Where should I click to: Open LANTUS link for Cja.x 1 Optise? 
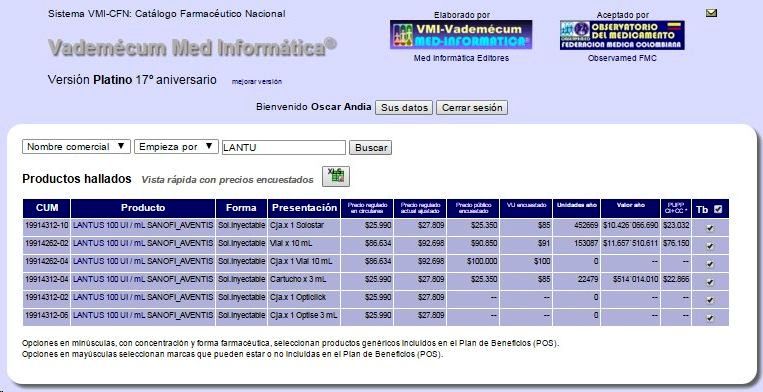click(143, 315)
